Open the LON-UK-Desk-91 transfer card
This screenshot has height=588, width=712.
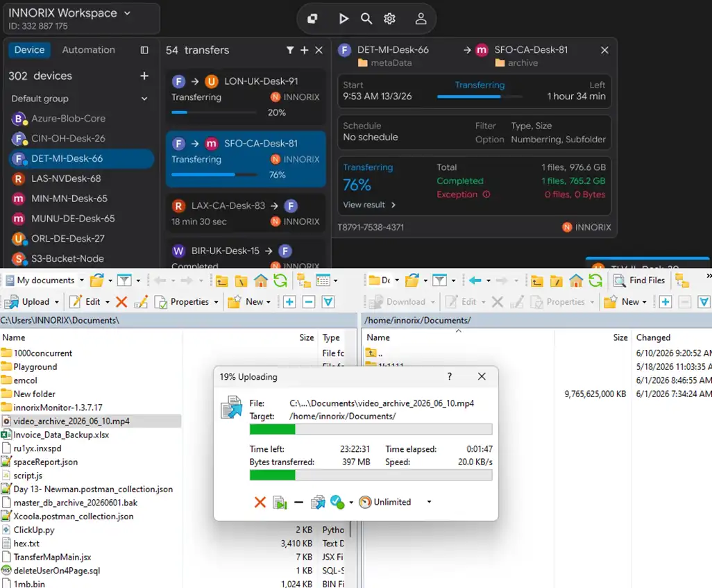point(246,96)
